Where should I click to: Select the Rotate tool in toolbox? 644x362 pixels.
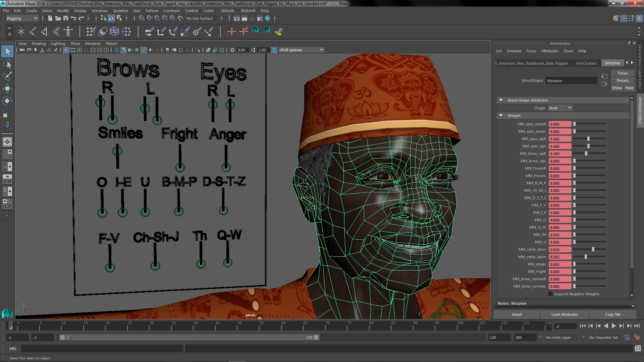(x=7, y=101)
